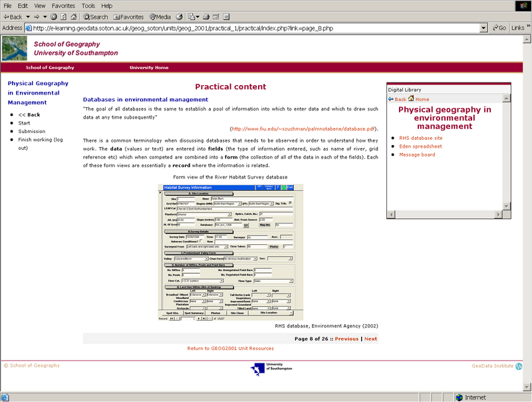
Task: Click the Discuss toolbar icon
Action: pos(226,17)
